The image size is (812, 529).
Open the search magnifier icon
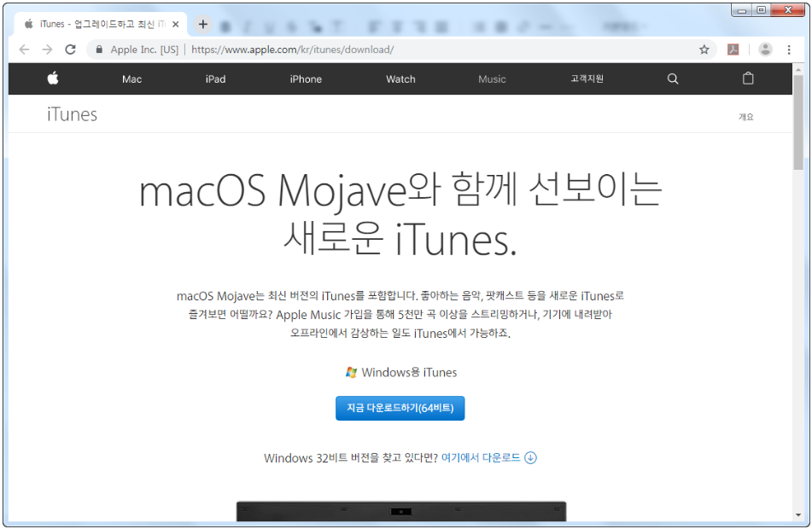673,78
